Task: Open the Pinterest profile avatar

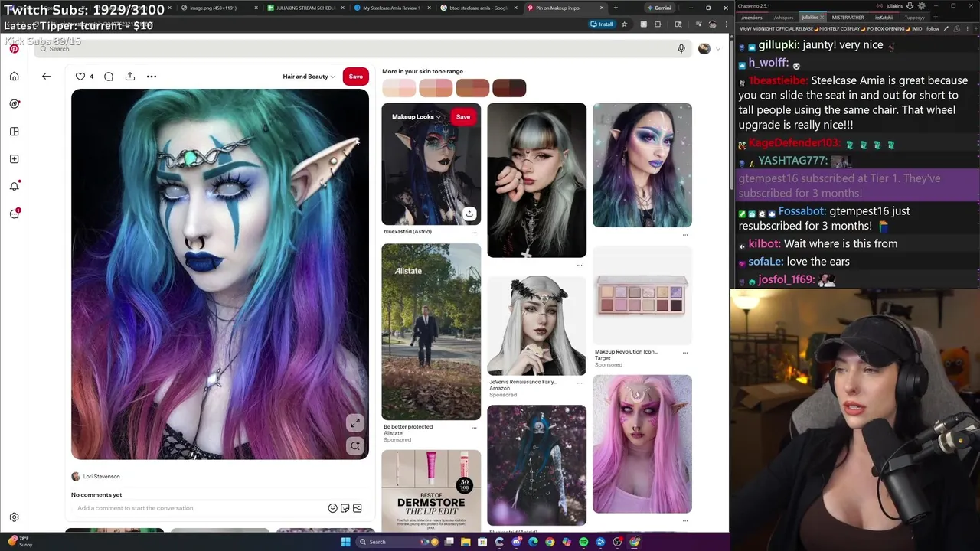Action: 704,49
